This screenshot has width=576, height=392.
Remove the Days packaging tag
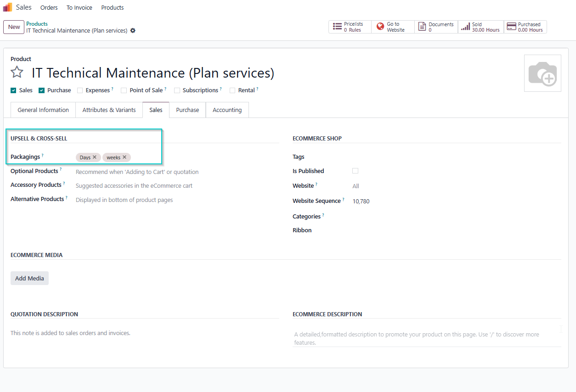pos(95,157)
